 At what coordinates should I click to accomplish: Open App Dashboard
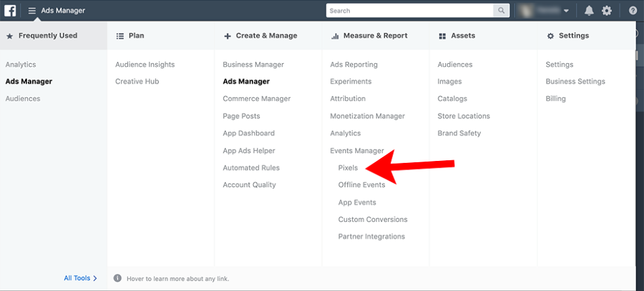[x=249, y=133]
